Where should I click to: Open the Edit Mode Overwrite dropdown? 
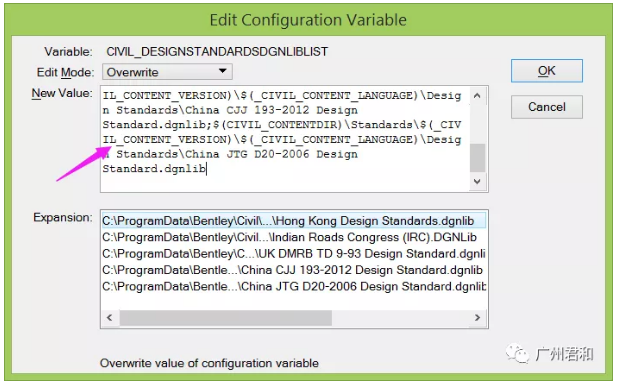pos(167,72)
